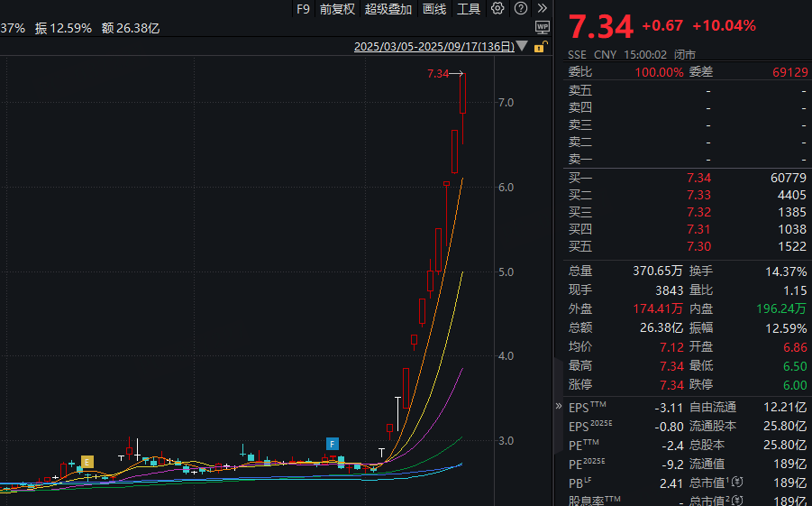Open the 工具 tools menu

469,9
